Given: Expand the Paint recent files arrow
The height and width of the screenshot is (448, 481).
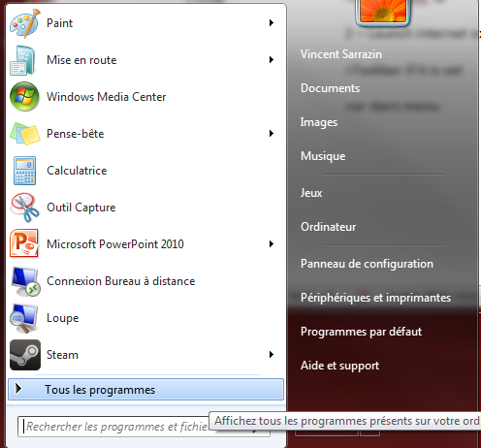Looking at the screenshot, I should pyautogui.click(x=272, y=23).
